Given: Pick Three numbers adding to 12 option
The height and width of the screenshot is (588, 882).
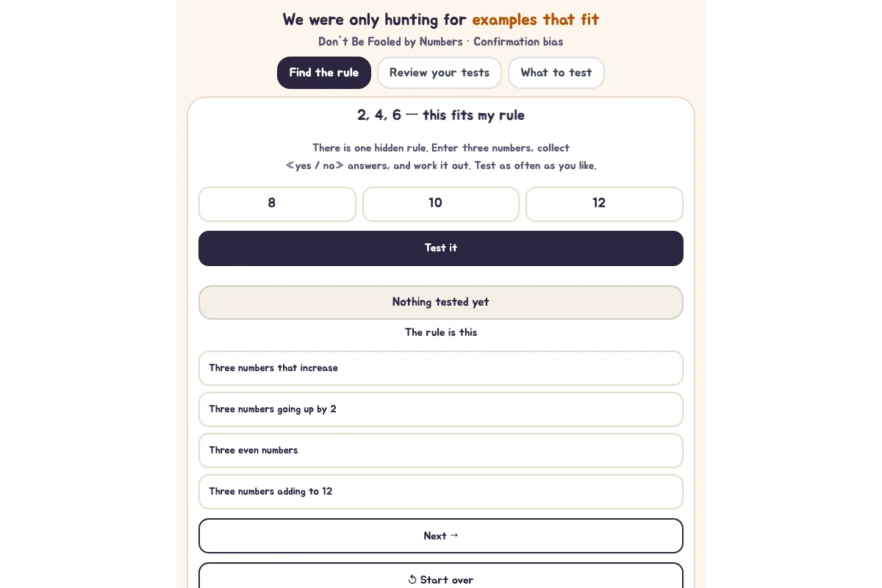Looking at the screenshot, I should pyautogui.click(x=441, y=492).
